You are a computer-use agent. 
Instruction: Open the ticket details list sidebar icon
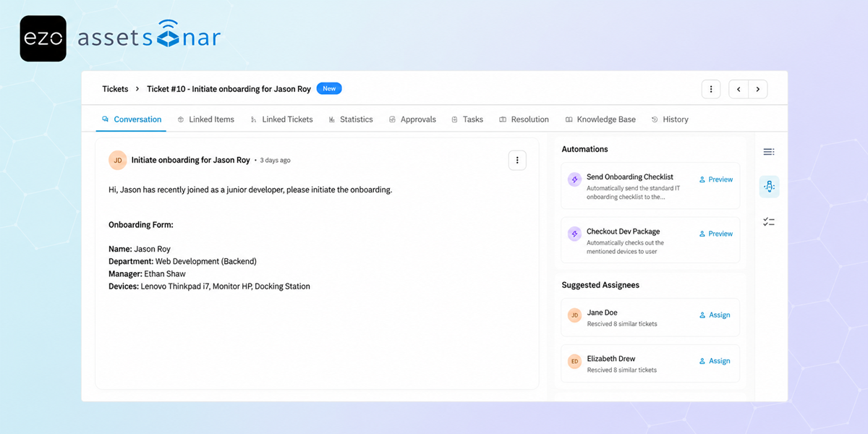(769, 152)
